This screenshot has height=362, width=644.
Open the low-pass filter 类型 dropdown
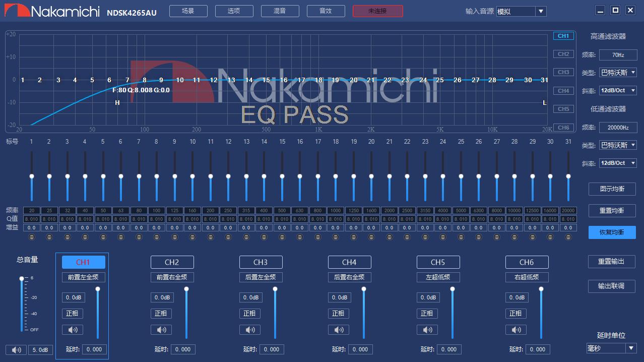(618, 145)
